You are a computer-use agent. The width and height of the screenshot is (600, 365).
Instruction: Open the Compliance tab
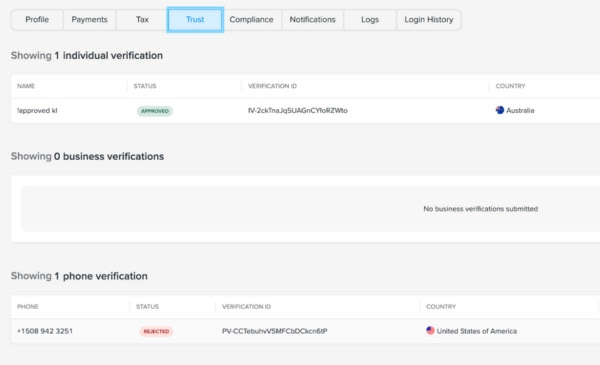pos(251,20)
